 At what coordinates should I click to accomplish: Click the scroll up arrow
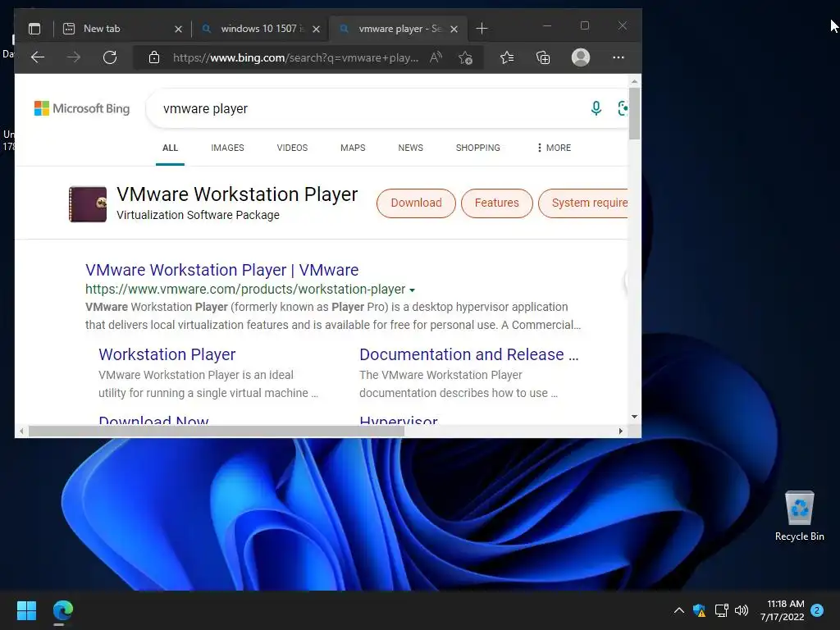point(634,82)
